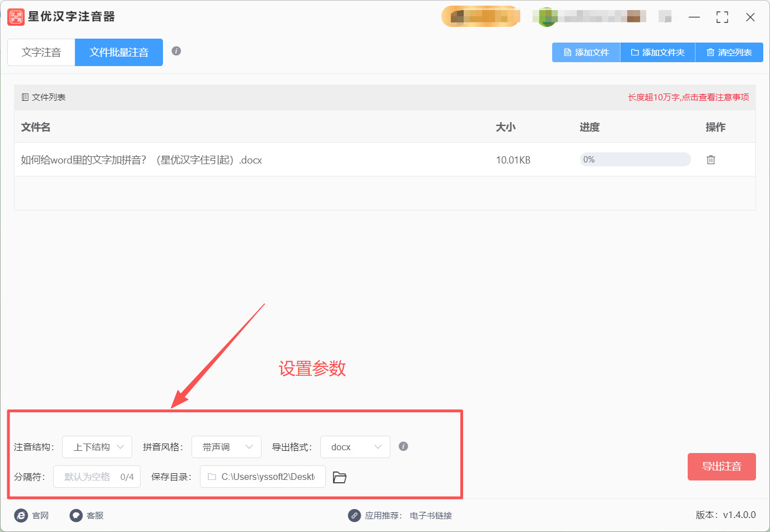
Task: Click the 文件列表 list icon
Action: click(x=25, y=97)
